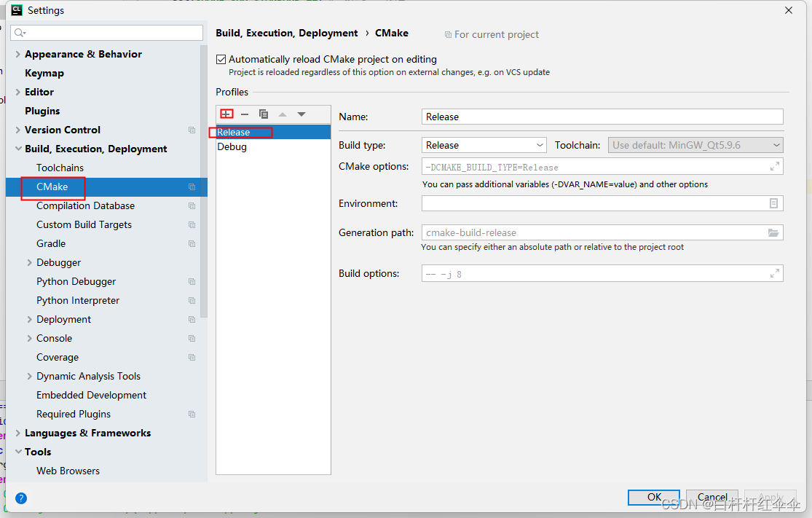Open Keymap settings
This screenshot has width=812, height=518.
coord(44,73)
